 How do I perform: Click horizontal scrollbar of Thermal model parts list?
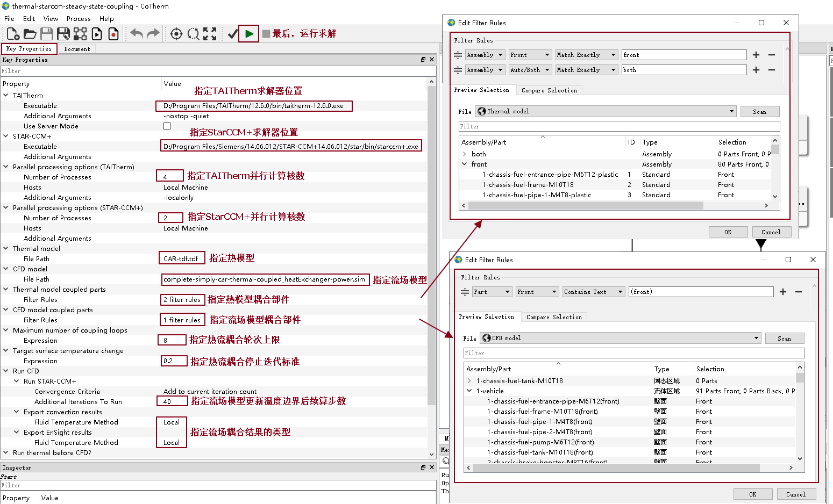coord(586,205)
